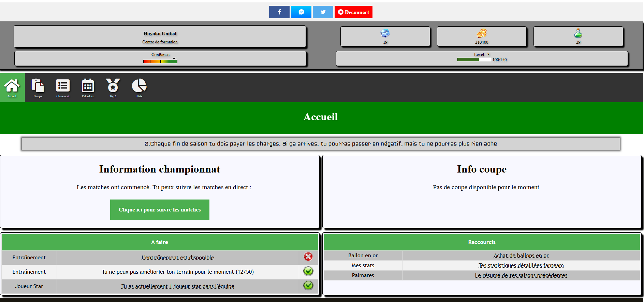Viewport: 644px width, 302px height.
Task: Select the green potion flask icon
Action: 578,33
